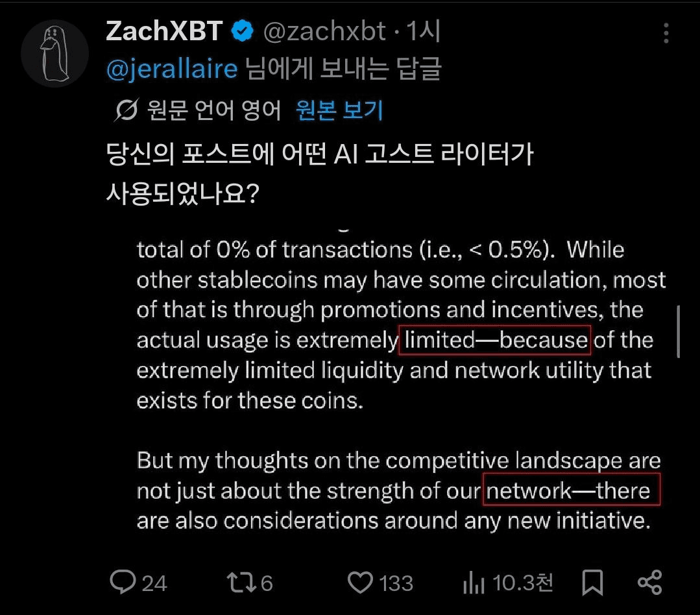
Task: Bookmark this post
Action: tap(592, 583)
